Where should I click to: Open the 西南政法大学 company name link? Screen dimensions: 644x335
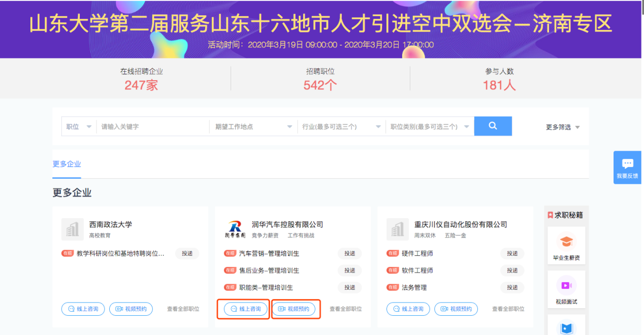[111, 224]
